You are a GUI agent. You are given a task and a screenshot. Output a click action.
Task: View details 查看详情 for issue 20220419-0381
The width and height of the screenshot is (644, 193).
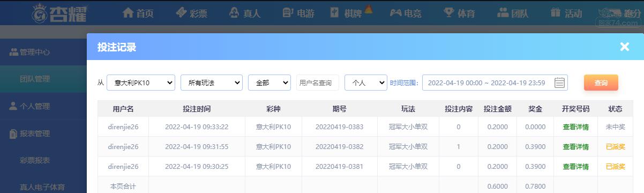tap(576, 167)
